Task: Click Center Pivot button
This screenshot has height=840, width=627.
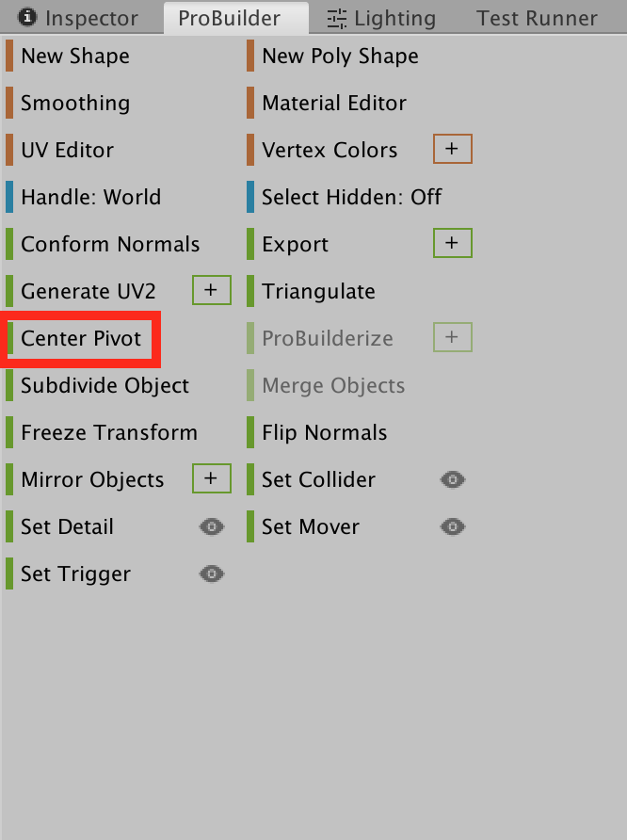Action: point(81,339)
